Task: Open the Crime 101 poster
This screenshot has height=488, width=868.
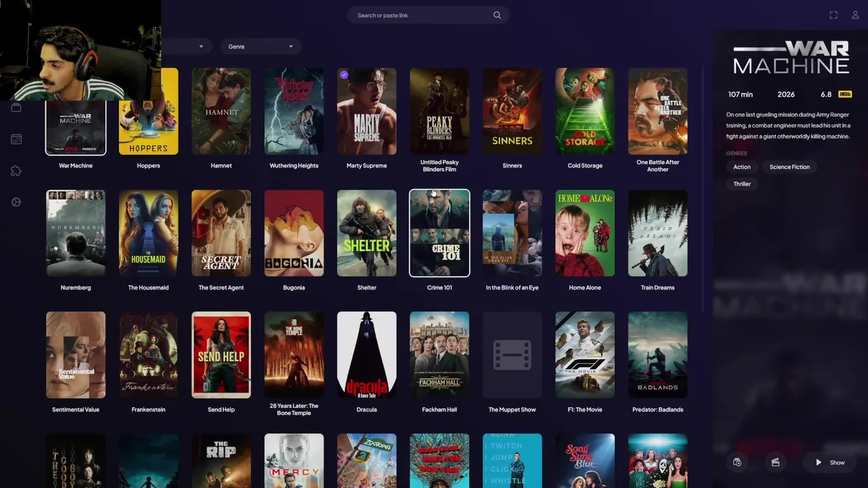Action: pyautogui.click(x=439, y=233)
